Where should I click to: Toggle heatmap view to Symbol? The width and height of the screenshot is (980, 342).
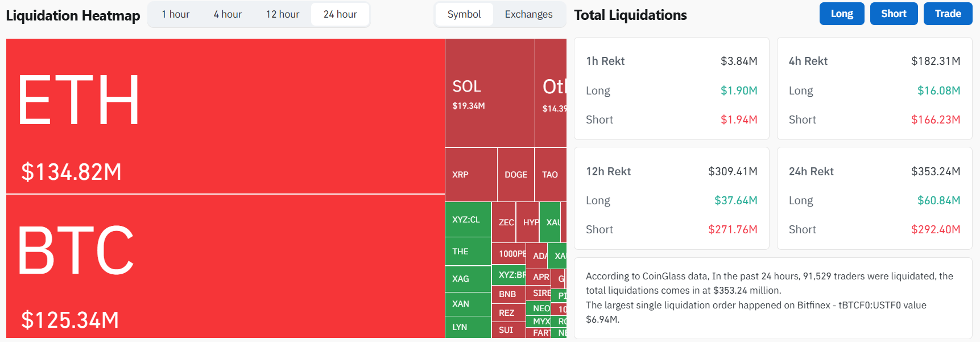point(464,14)
